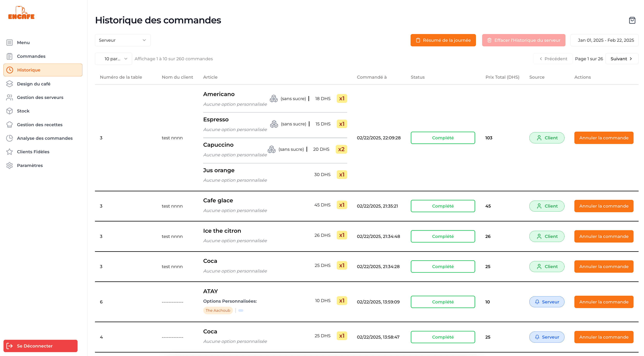
Task: Open Paramètres
Action: 30,165
